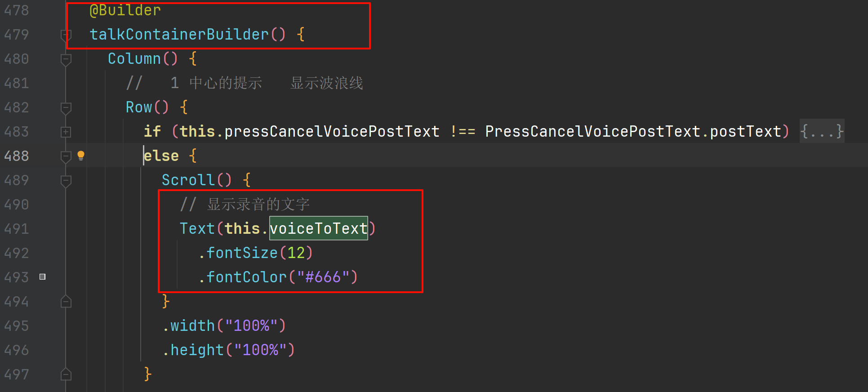The width and height of the screenshot is (868, 392).
Task: Fold the Scroll block at line 489
Action: pyautogui.click(x=66, y=180)
